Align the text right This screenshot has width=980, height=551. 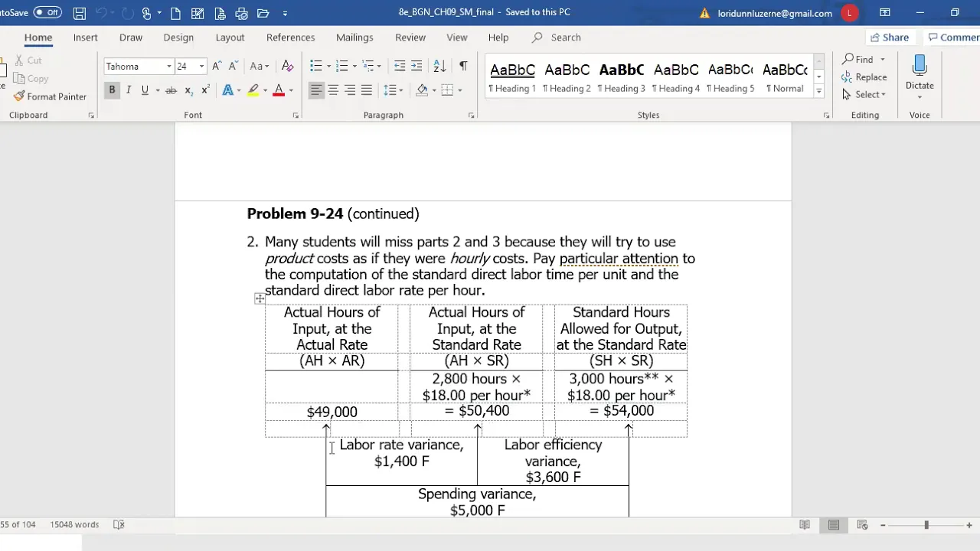[x=350, y=90]
